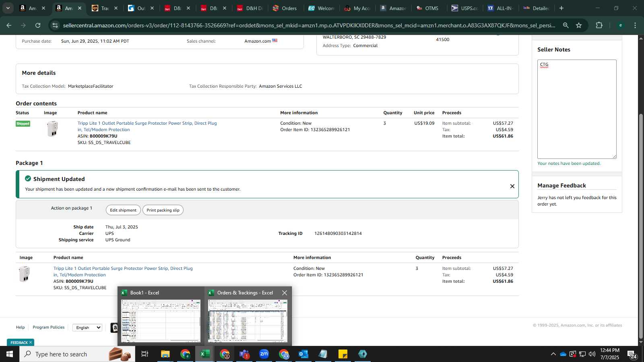Click the Print packing slip button
644x362 pixels.
point(163,210)
